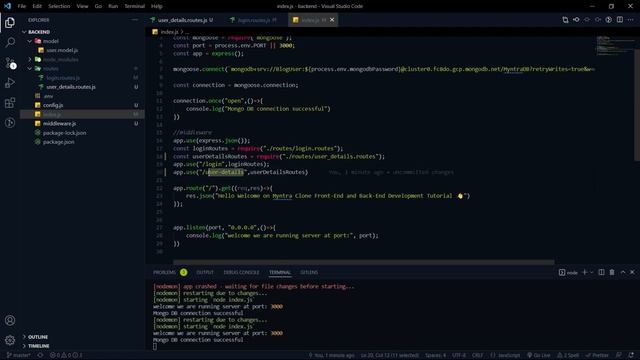
Task: Open the Manage settings gear
Action: [10, 340]
